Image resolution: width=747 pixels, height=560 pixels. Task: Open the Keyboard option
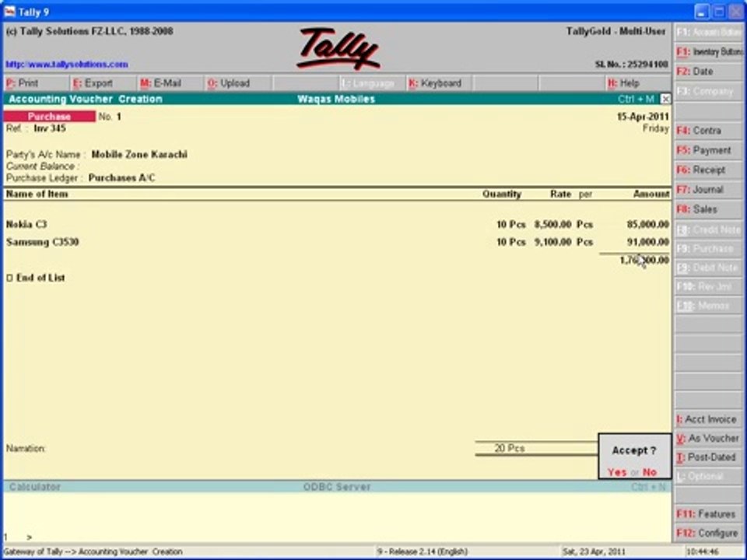[438, 83]
